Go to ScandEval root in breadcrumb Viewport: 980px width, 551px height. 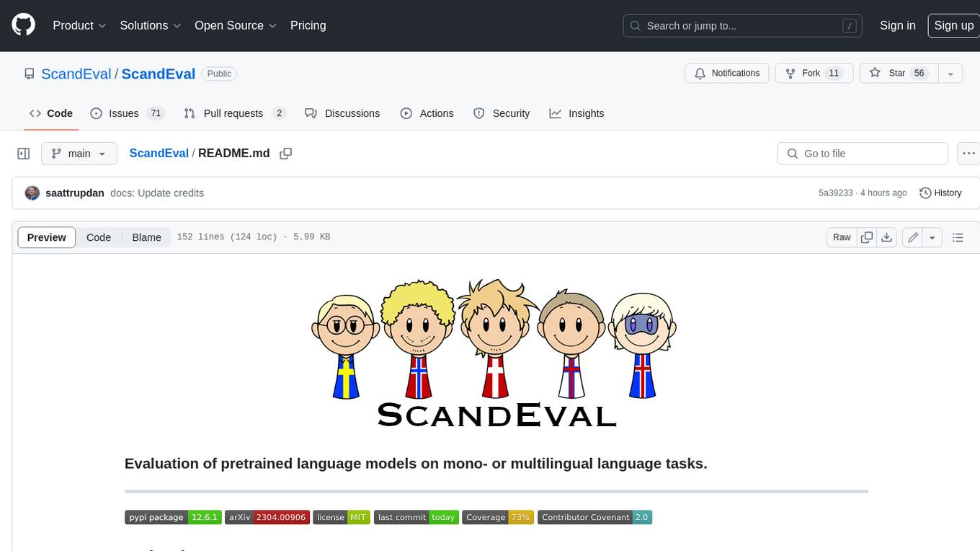click(x=159, y=153)
